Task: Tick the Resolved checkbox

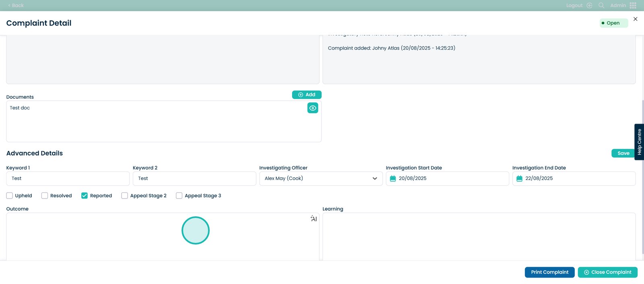Action: [x=45, y=196]
